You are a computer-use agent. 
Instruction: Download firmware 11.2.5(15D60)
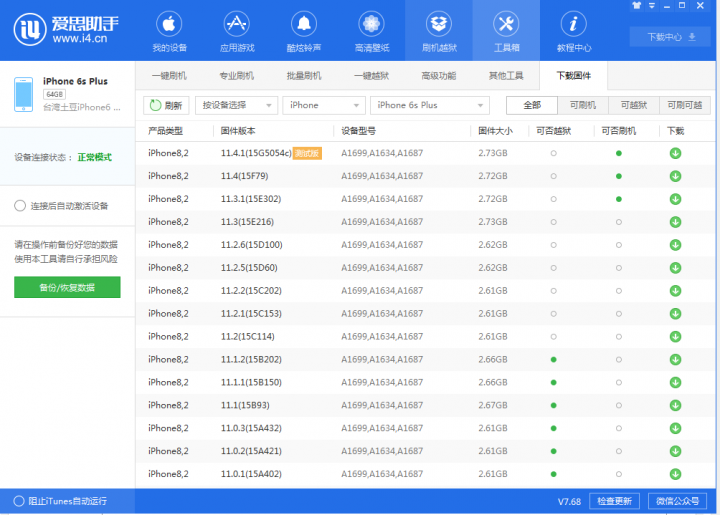675,268
